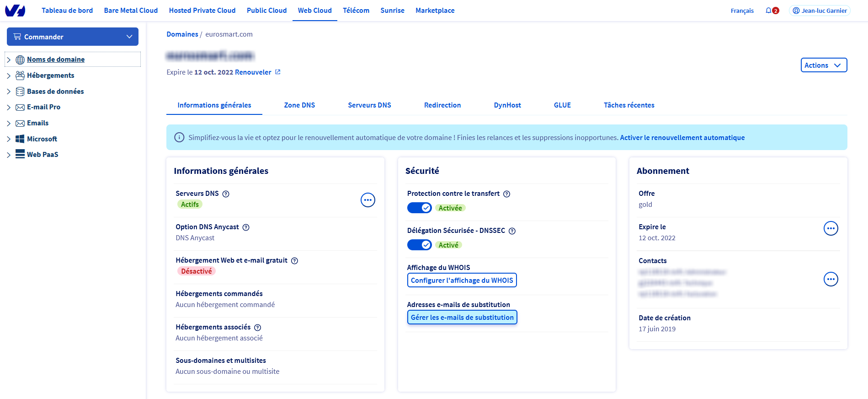Open the Jean-luc Garnier account menu
The image size is (868, 399).
coord(820,11)
